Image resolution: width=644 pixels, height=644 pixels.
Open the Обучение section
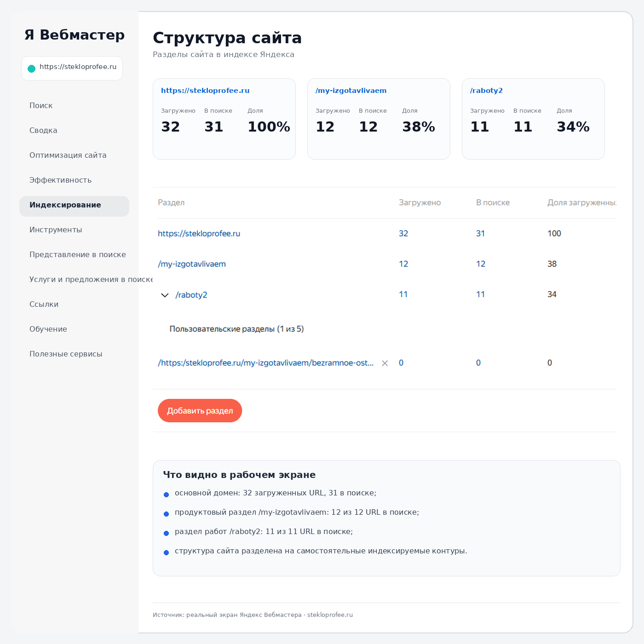click(x=48, y=329)
